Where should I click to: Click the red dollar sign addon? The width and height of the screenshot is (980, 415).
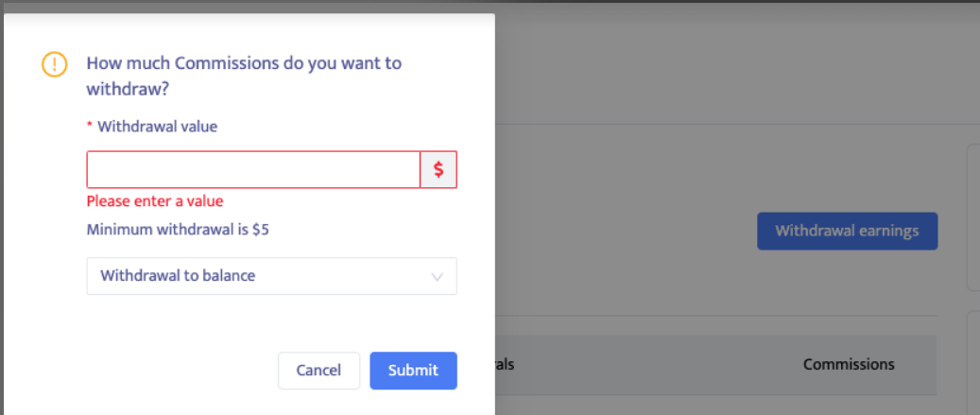438,170
